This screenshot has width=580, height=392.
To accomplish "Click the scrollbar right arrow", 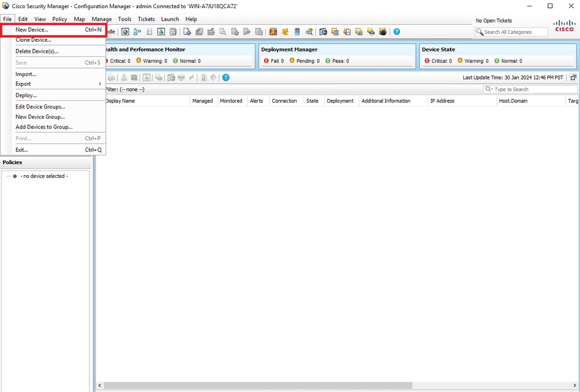I will pos(575,386).
